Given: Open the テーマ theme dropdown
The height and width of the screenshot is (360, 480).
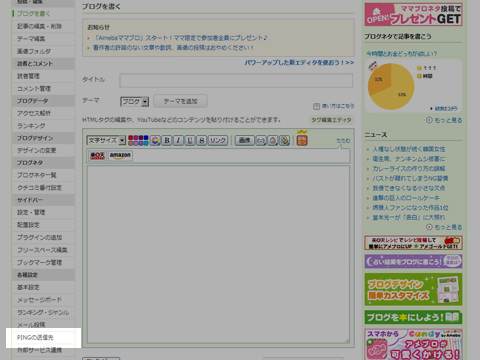Looking at the screenshot, I should (x=134, y=101).
